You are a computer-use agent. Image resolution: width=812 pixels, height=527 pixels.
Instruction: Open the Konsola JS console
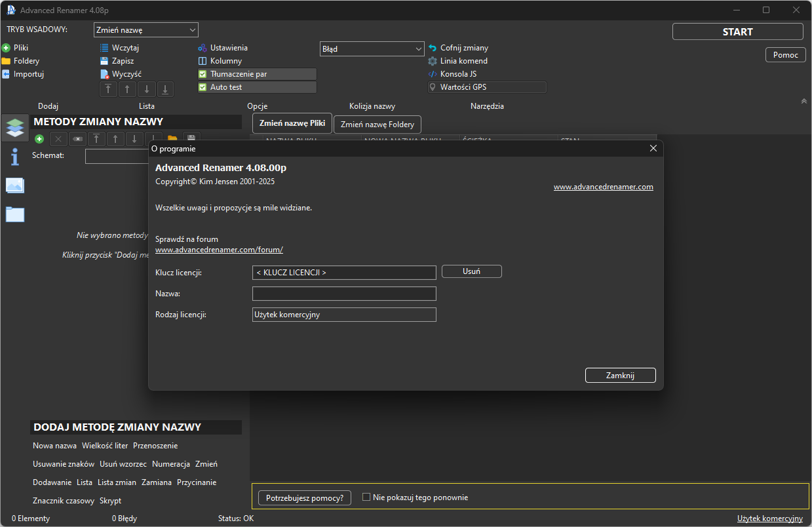click(x=452, y=74)
